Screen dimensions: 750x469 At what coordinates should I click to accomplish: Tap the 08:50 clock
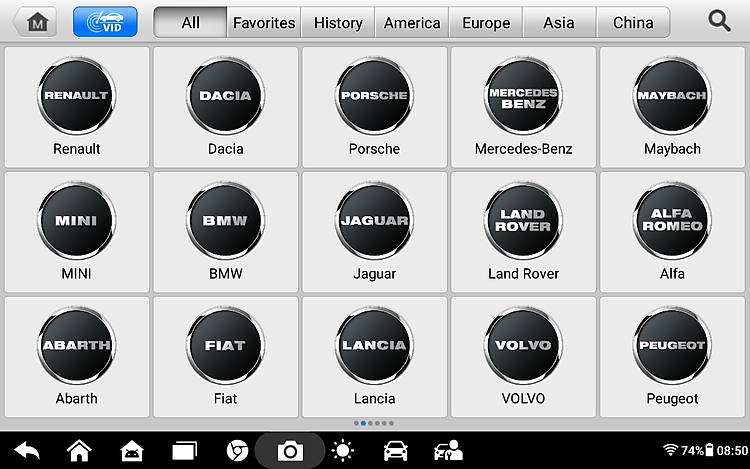(732, 450)
